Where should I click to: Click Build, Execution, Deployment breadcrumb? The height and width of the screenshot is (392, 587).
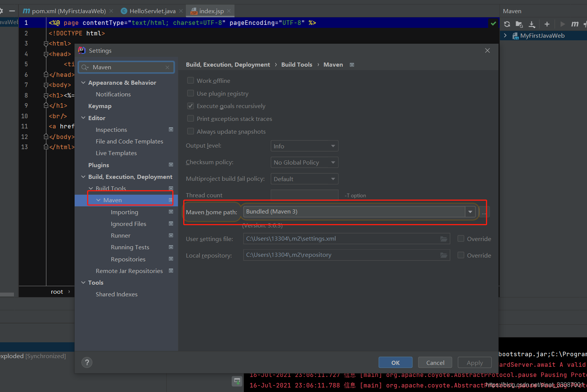coord(228,64)
